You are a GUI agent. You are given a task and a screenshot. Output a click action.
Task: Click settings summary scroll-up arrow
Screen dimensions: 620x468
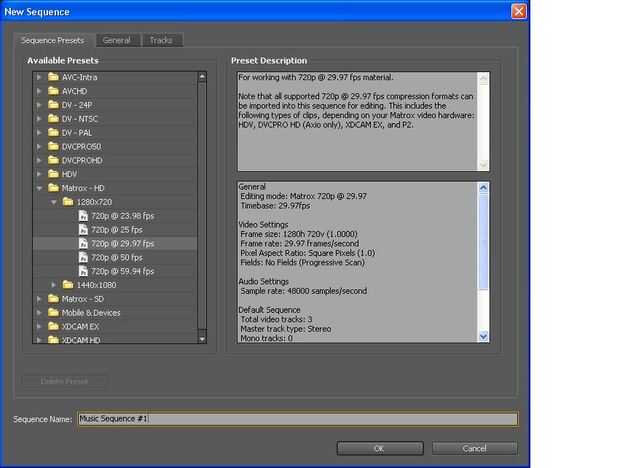(483, 188)
